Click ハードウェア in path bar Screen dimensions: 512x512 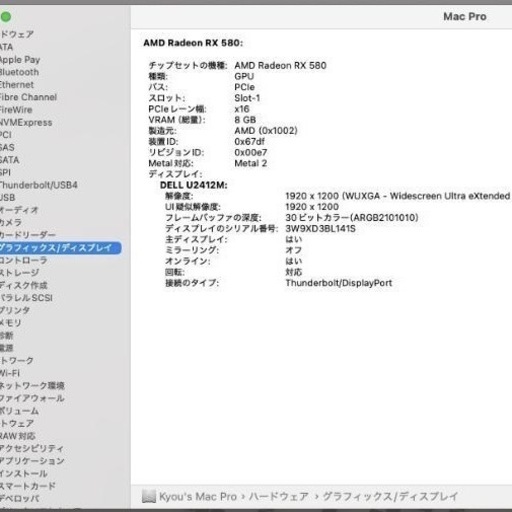point(279,497)
